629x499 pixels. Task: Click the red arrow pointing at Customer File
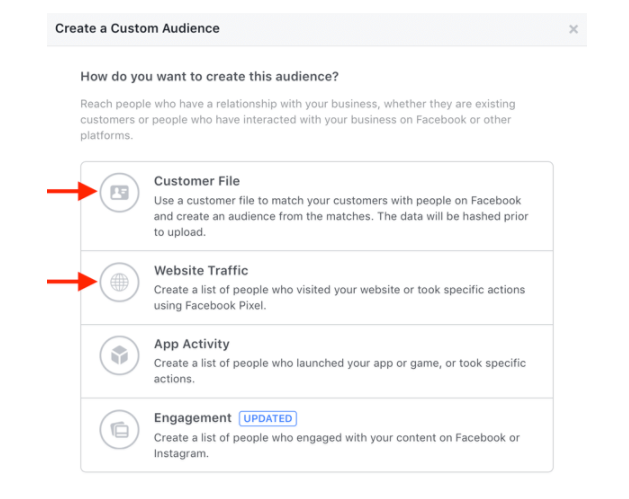(x=70, y=192)
